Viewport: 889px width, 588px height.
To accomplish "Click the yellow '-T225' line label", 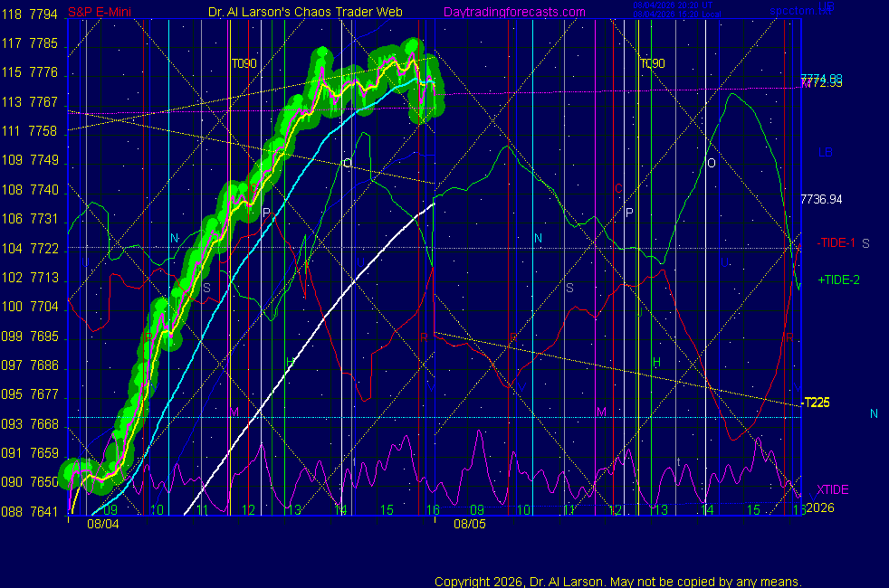I will click(816, 403).
